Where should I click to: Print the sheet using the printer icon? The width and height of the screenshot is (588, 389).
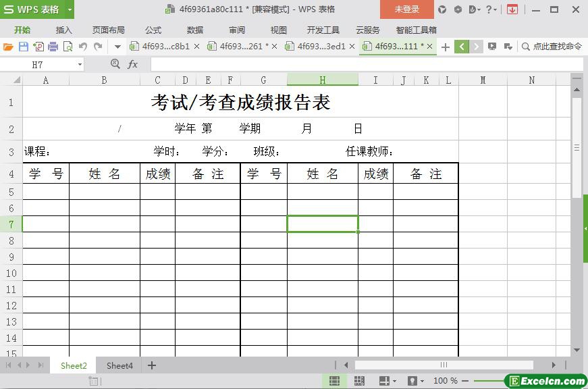(53, 47)
